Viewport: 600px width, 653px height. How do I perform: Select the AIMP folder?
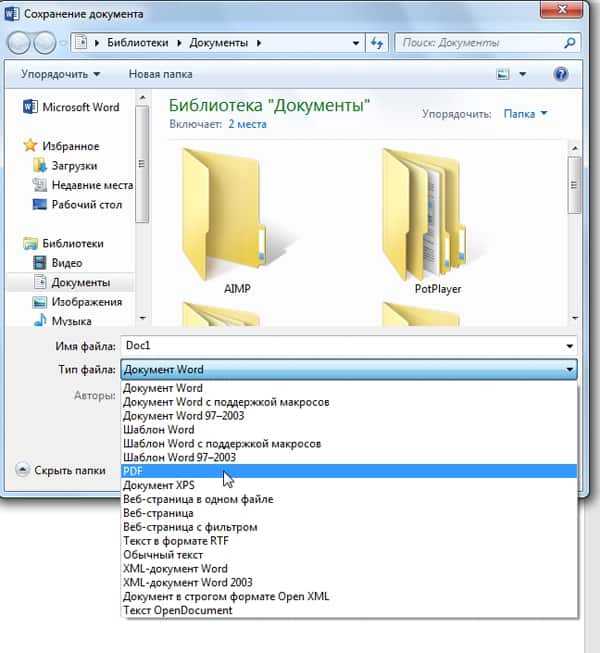pos(237,223)
